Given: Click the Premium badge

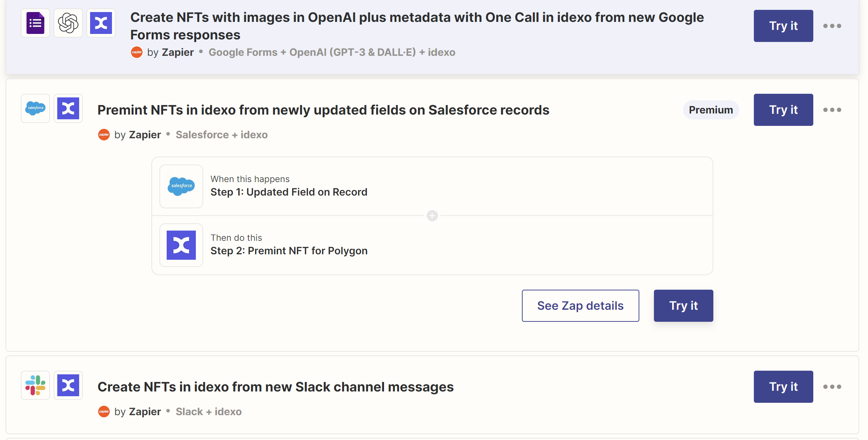Looking at the screenshot, I should 710,110.
